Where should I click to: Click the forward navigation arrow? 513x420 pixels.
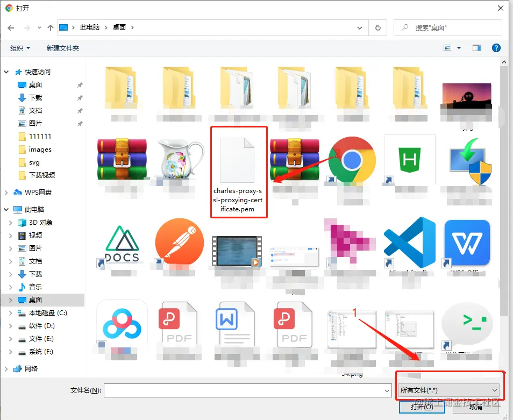pyautogui.click(x=26, y=28)
